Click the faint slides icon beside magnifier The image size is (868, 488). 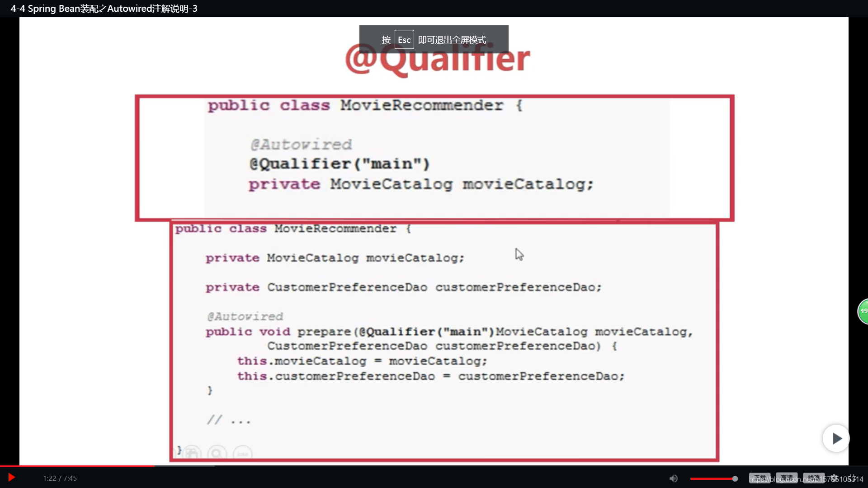(x=192, y=453)
